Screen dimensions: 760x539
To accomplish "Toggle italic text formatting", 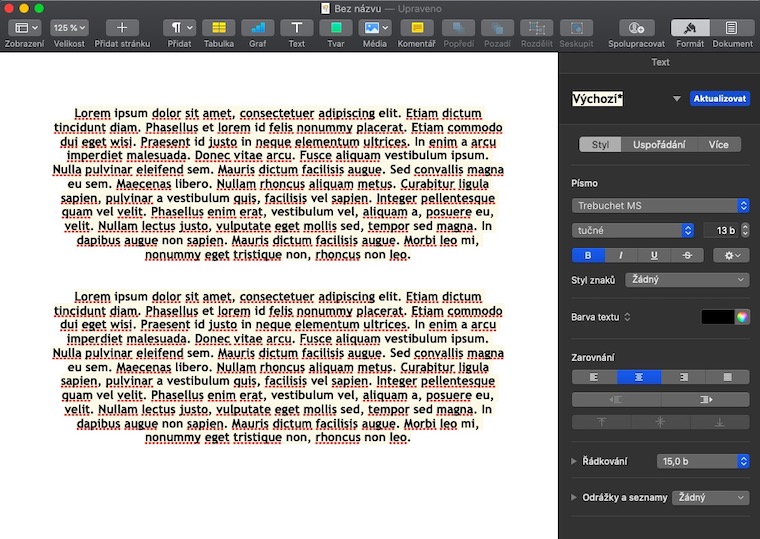I will pyautogui.click(x=621, y=255).
